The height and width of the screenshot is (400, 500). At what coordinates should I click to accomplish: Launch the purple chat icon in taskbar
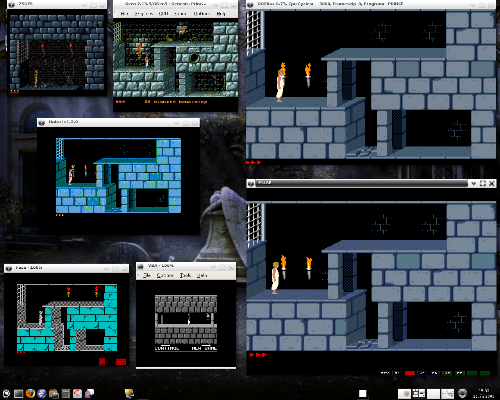[89, 394]
